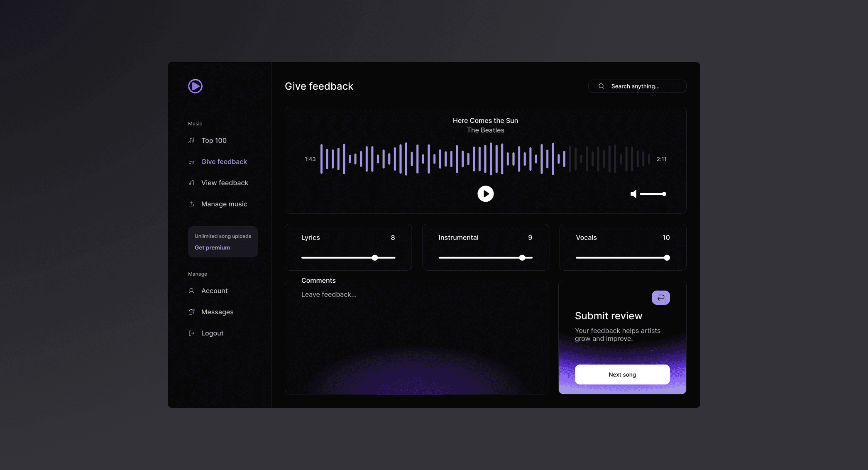Click the purple play logo icon
The width and height of the screenshot is (868, 470).
tap(195, 86)
